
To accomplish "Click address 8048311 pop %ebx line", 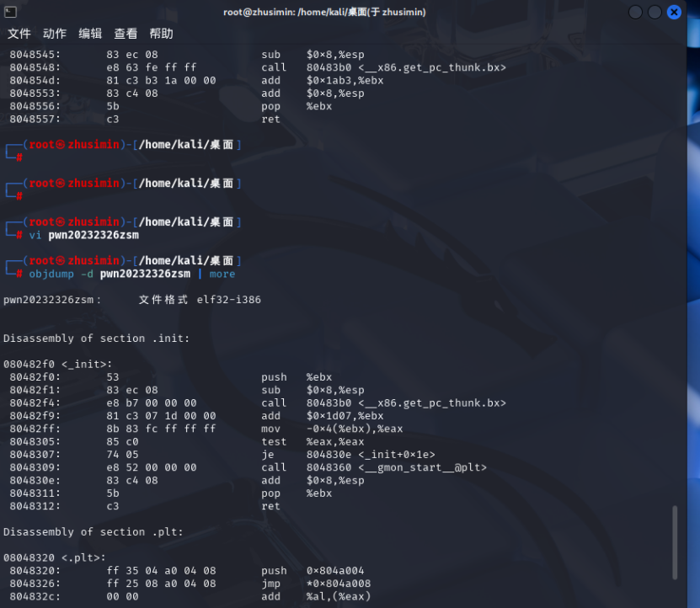I will tap(171, 493).
